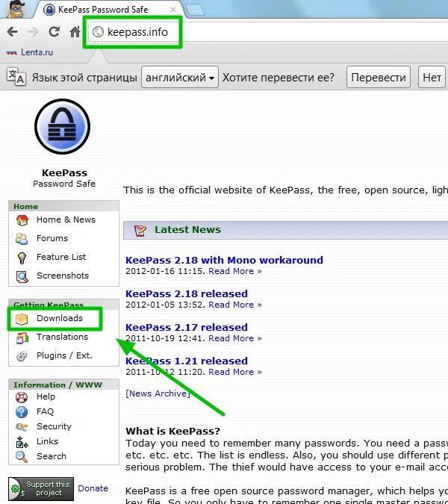
Task: Open KeePass 2.18 released headline
Action: (187, 293)
